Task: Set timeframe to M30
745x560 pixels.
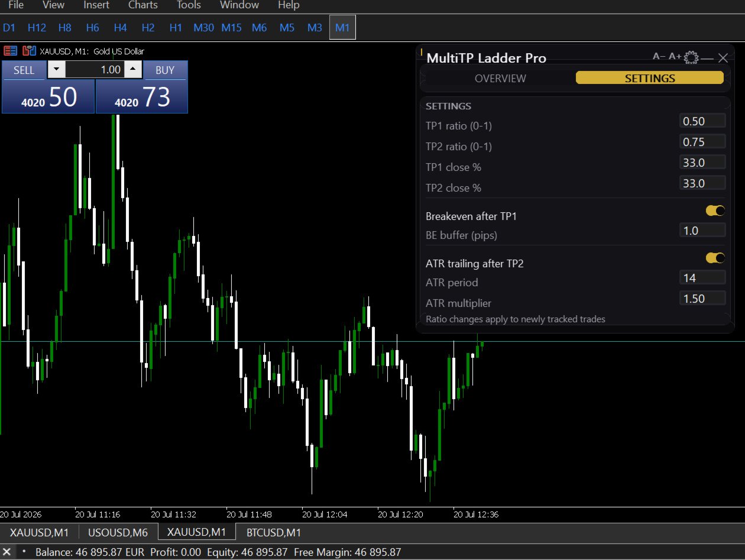Action: (203, 27)
